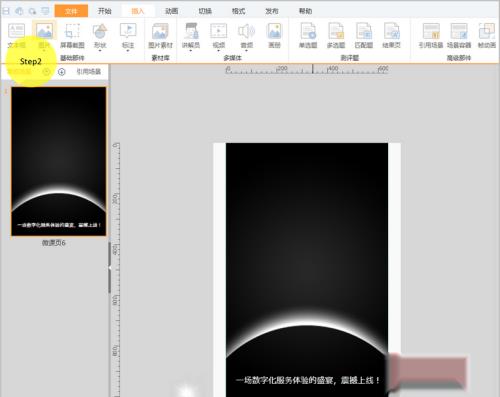Open the 图片素材 image library
The width and height of the screenshot is (500, 397).
(x=160, y=35)
